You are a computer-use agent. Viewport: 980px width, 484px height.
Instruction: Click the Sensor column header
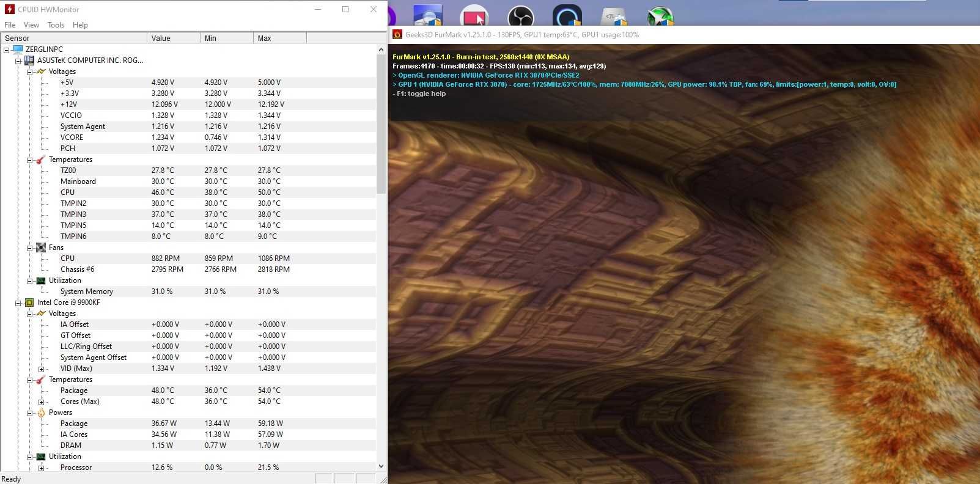pyautogui.click(x=74, y=38)
